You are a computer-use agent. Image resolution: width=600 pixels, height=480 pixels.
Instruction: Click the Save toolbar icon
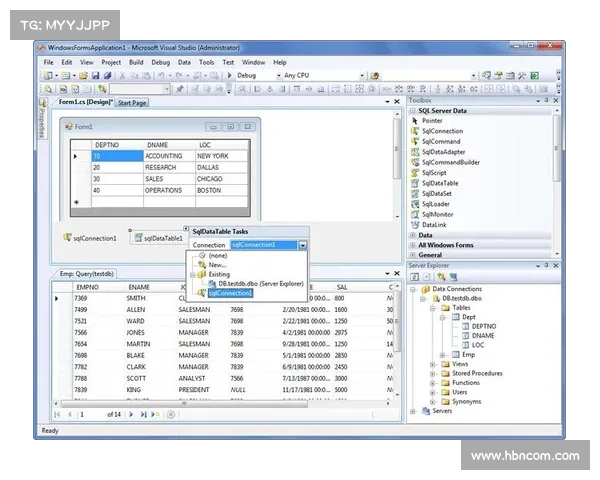click(96, 75)
